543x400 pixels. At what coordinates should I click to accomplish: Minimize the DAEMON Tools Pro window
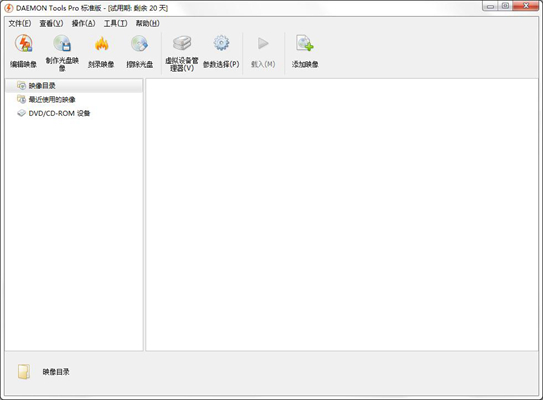tap(490, 6)
